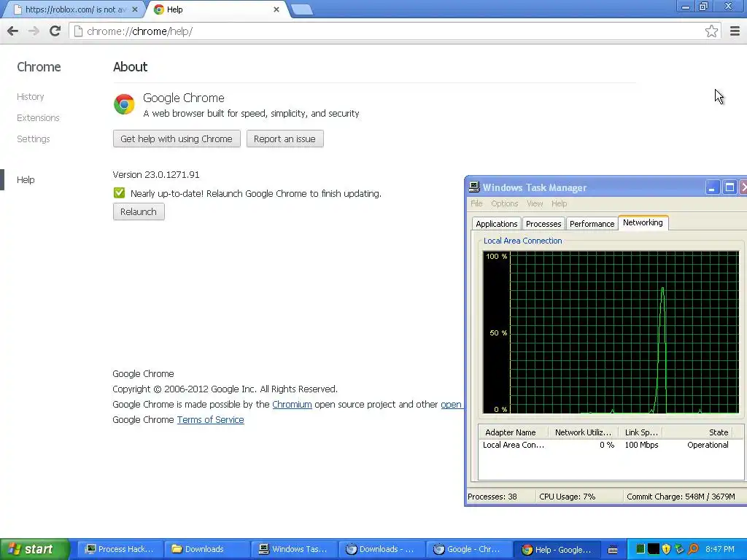Click the Operational state cell

(x=708, y=445)
